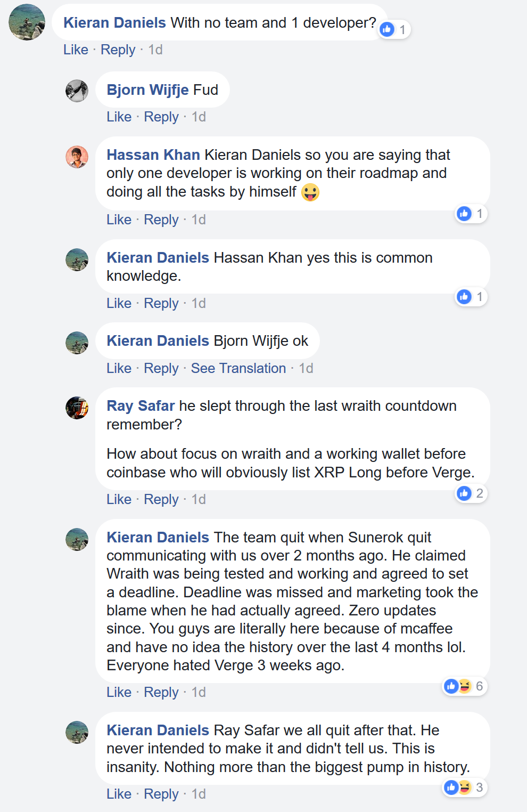Click like reaction icon on top Kieran comment
This screenshot has height=812, width=527.
tap(388, 29)
